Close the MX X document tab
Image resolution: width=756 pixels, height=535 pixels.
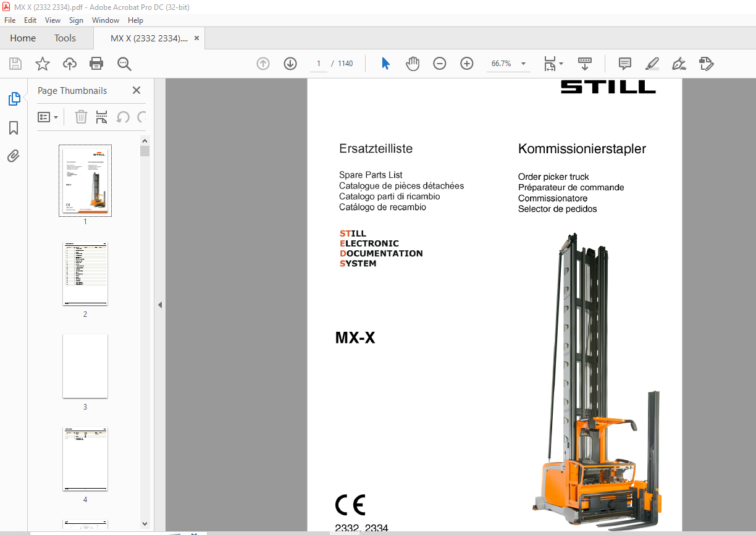pos(196,38)
